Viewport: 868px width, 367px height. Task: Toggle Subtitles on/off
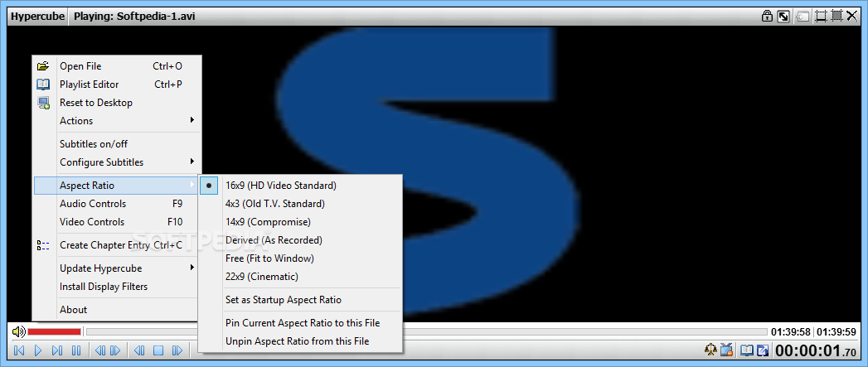pos(116,144)
